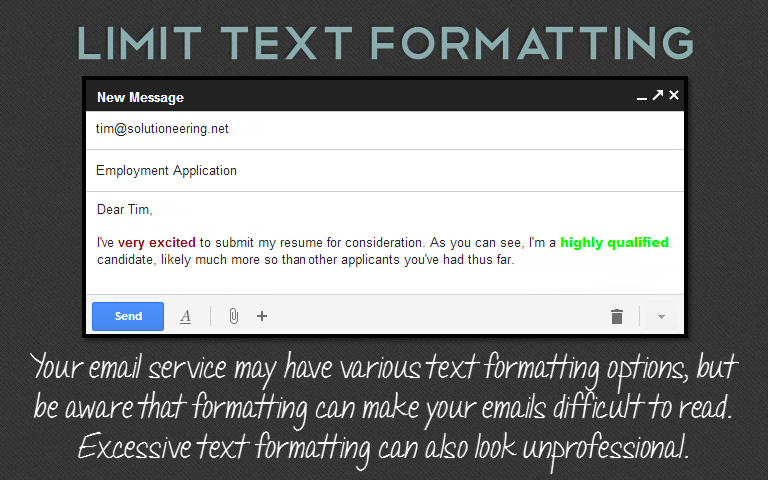Click the red bold 'very excited' text
The image size is (768, 480).
(x=157, y=242)
